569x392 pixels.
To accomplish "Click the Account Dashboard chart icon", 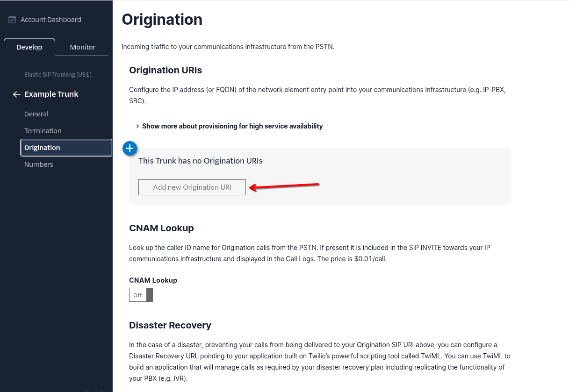I will pyautogui.click(x=12, y=20).
